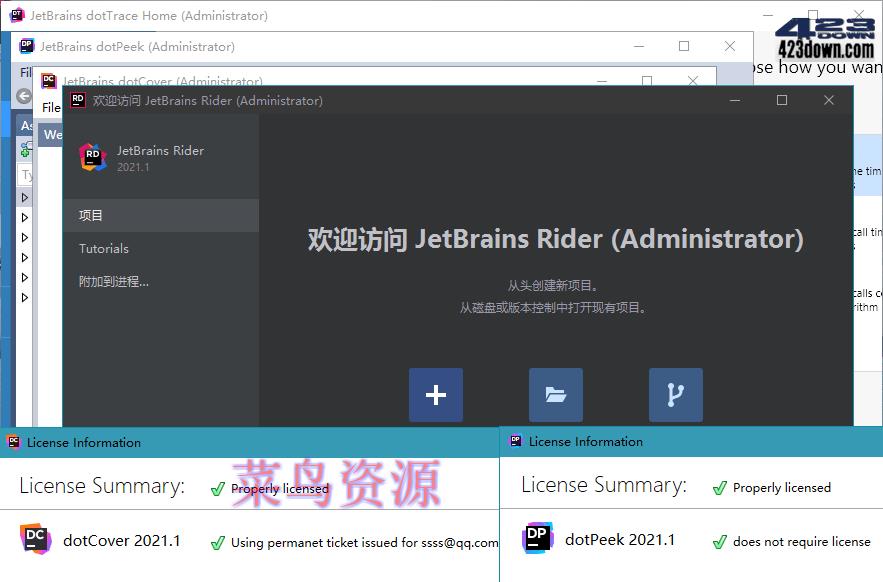The height and width of the screenshot is (582, 883).
Task: Expand the bottom tree item in dotTrace sidebar
Action: 25,297
